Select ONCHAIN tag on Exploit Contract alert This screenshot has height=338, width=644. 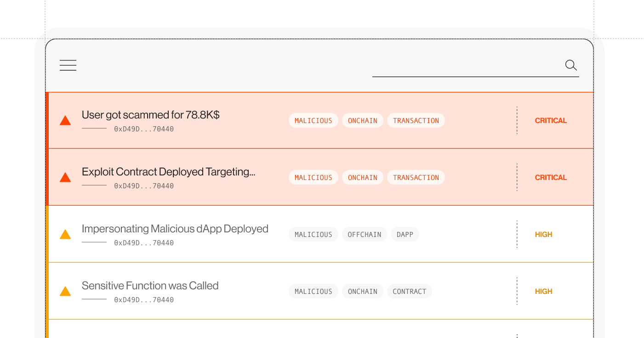coord(362,178)
